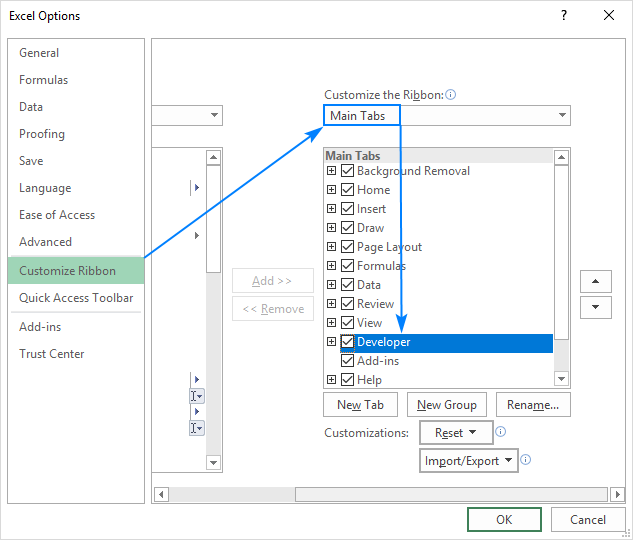Select Quick Access Toolbar category
Screen dimensions: 633x540
pos(76,298)
